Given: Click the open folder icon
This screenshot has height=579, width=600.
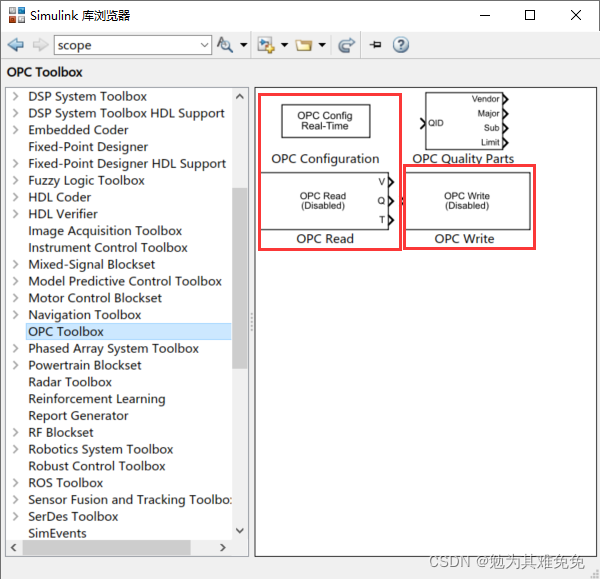Looking at the screenshot, I should tap(304, 45).
